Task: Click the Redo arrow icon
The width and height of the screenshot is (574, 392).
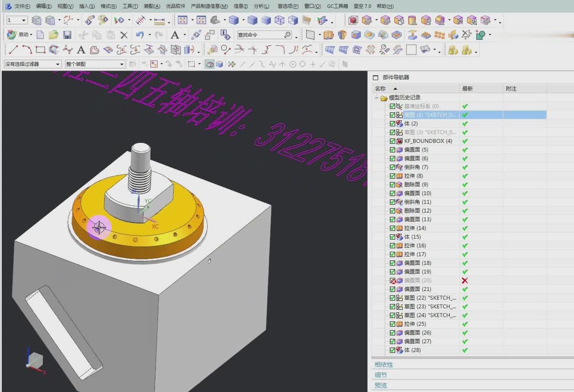Action: (x=159, y=35)
